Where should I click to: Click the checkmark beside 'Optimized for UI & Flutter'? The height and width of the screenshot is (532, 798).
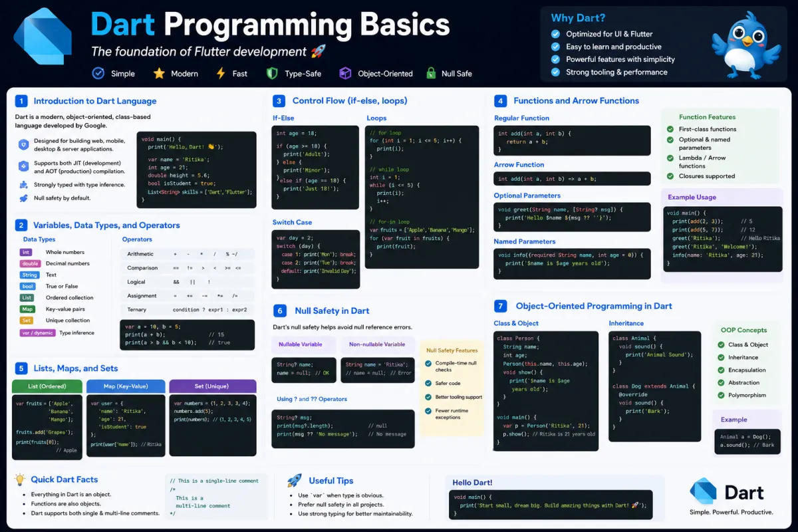point(555,34)
